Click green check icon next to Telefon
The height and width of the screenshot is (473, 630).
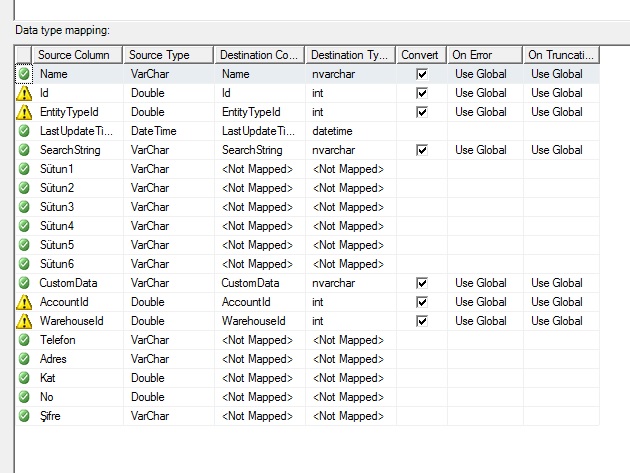(24, 340)
